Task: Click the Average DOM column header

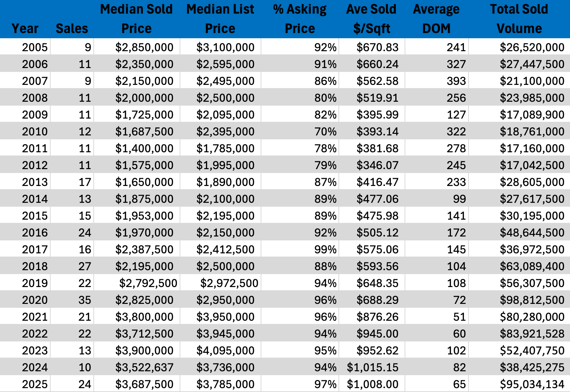Action: click(436, 19)
